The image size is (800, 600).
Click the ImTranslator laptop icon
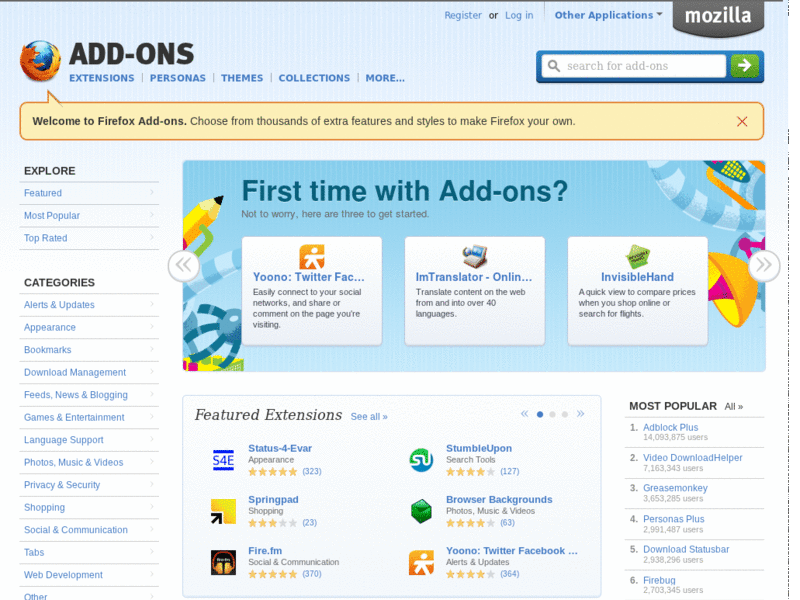click(474, 256)
